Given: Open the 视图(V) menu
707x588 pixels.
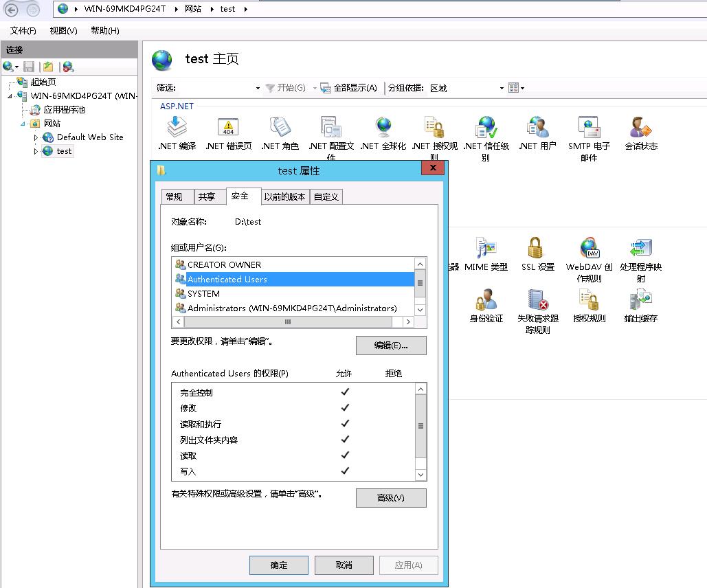Looking at the screenshot, I should (x=62, y=30).
